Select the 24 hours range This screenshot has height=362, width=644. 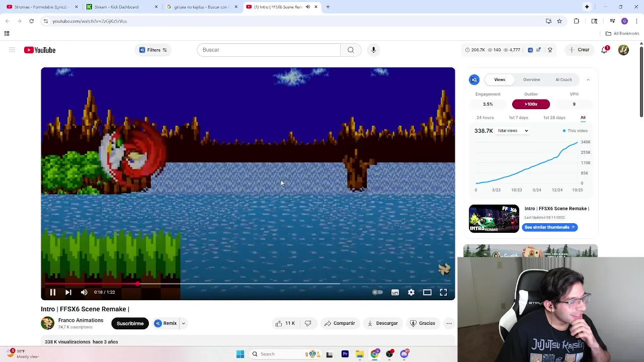pyautogui.click(x=485, y=118)
